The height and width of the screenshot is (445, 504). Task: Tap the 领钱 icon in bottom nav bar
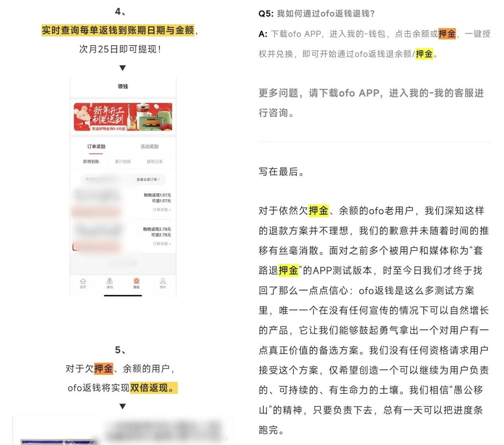coord(136,283)
